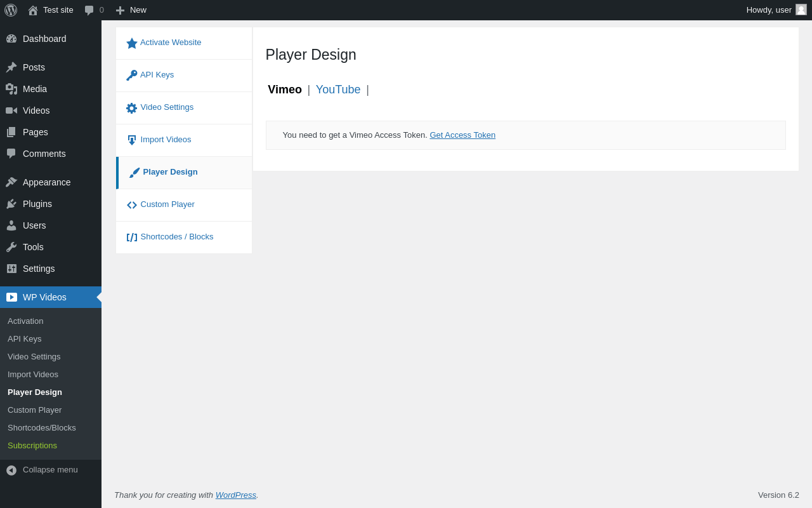Open Activation in WP Videos submenu
The height and width of the screenshot is (508, 812).
(x=25, y=321)
